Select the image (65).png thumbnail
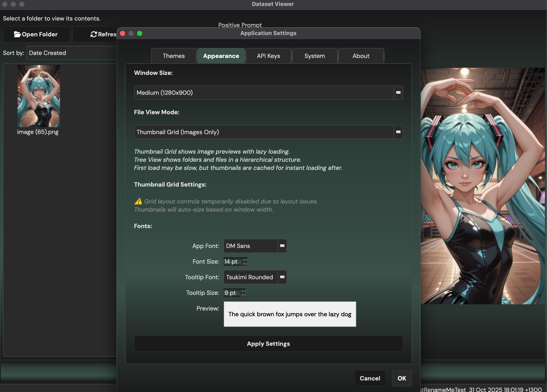The image size is (547, 392). (38, 96)
